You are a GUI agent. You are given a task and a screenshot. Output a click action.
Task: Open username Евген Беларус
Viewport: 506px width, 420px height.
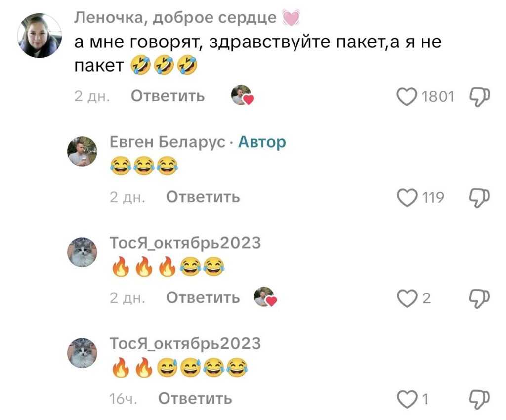168,142
